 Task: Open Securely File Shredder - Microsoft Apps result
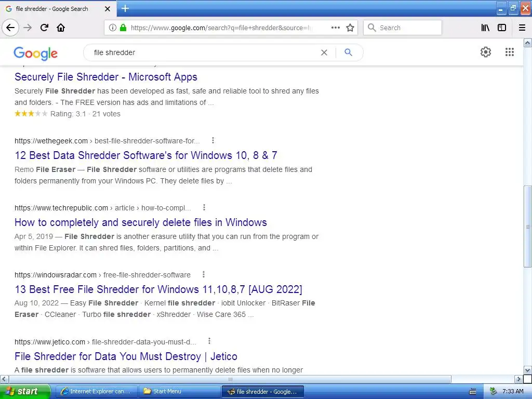point(106,77)
